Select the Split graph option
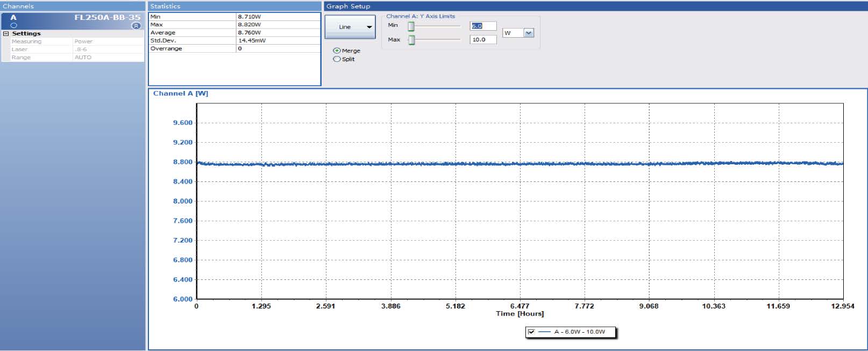 coord(337,59)
